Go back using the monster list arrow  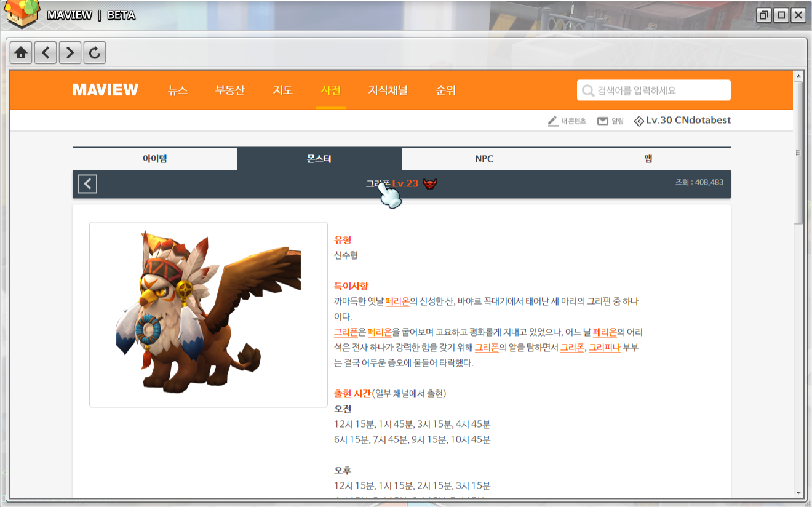(x=88, y=184)
